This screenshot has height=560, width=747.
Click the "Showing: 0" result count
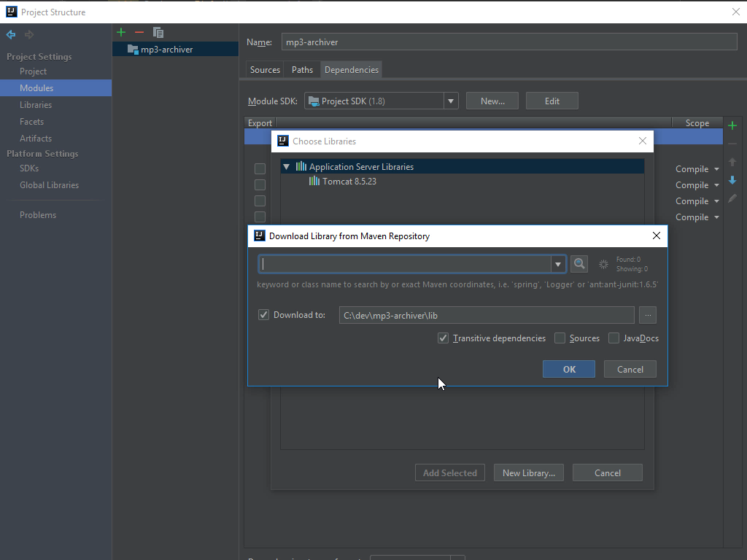(x=632, y=269)
